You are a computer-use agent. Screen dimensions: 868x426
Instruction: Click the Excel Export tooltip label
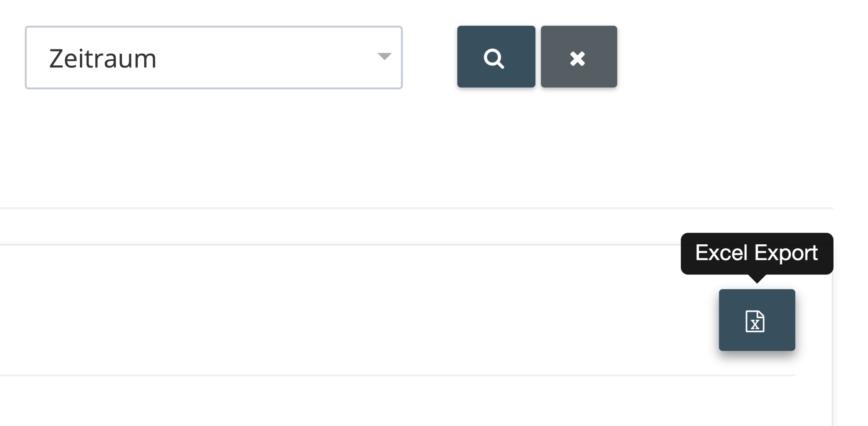[757, 253]
